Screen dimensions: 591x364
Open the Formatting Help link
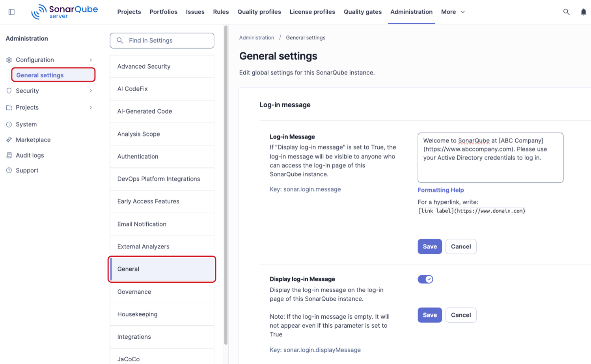440,190
